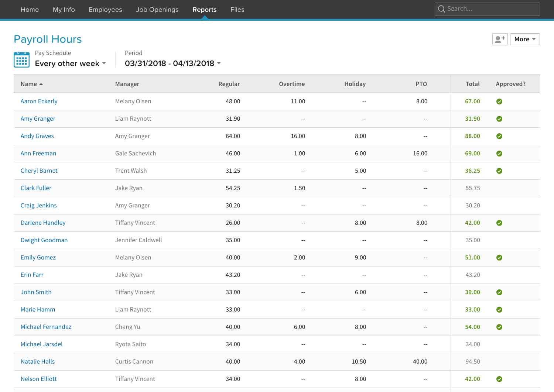This screenshot has width=554, height=392.
Task: Click approved checkmark for Andy Graves
Action: click(x=499, y=136)
